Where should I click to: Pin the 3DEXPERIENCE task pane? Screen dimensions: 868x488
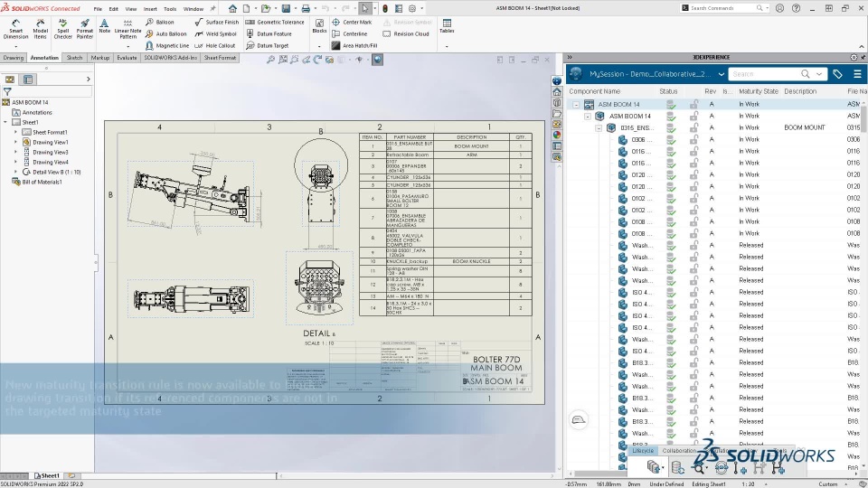tap(863, 58)
